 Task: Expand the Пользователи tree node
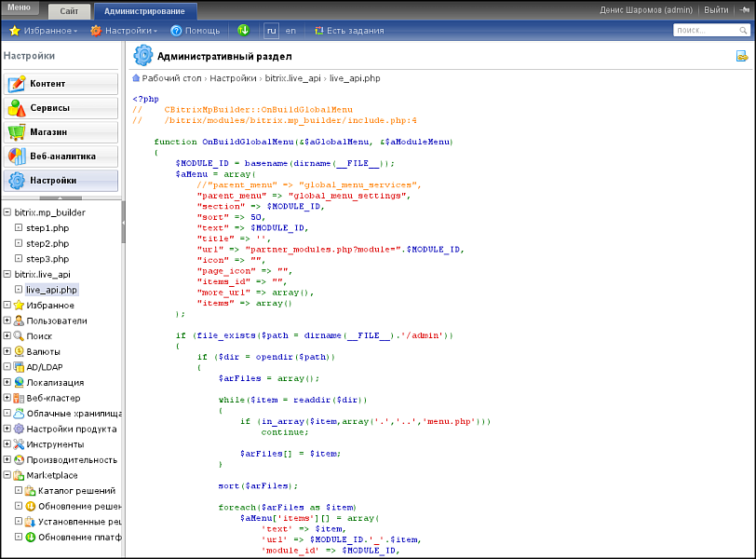(7, 320)
